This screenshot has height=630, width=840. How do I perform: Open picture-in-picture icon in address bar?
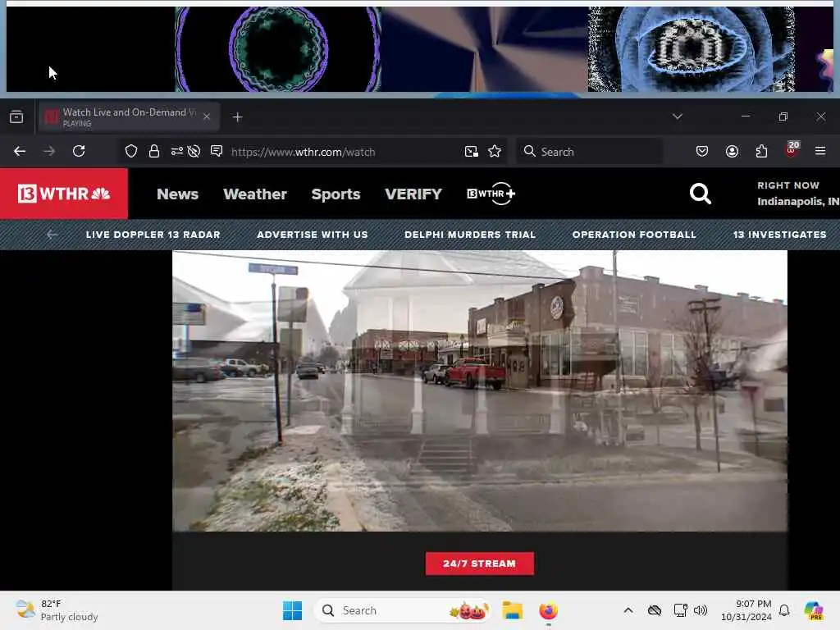(x=472, y=152)
